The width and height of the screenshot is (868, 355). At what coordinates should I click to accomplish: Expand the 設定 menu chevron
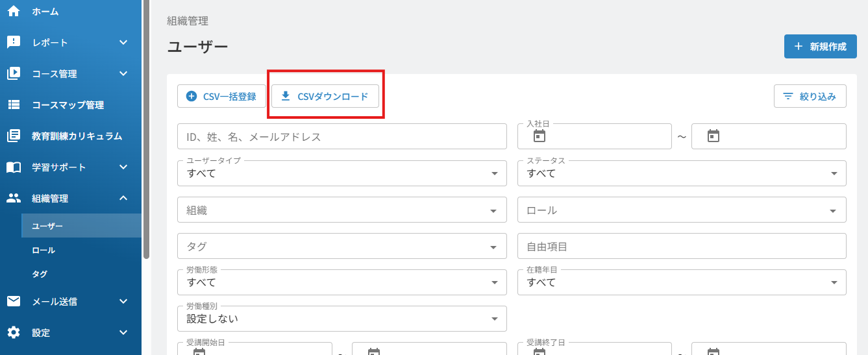123,332
